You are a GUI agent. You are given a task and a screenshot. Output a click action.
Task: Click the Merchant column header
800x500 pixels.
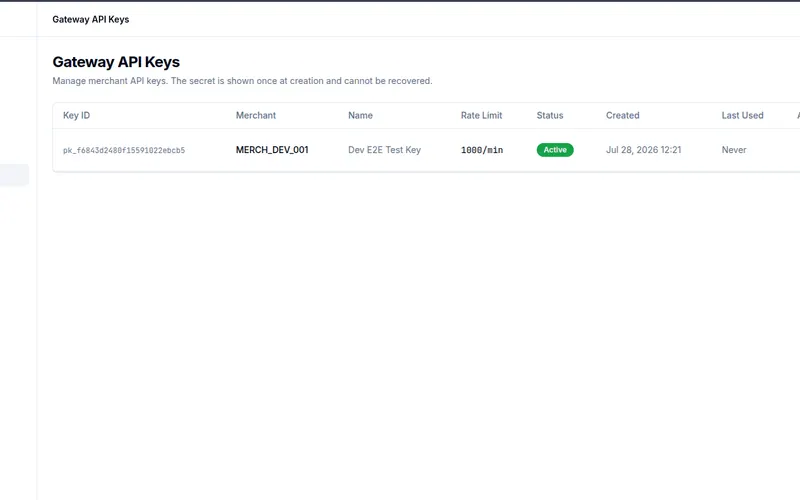coord(256,115)
